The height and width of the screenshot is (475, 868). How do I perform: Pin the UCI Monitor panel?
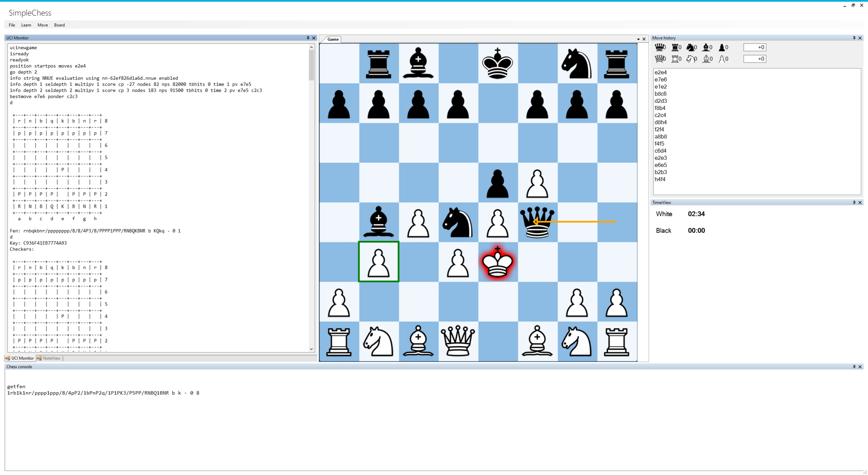click(x=308, y=38)
